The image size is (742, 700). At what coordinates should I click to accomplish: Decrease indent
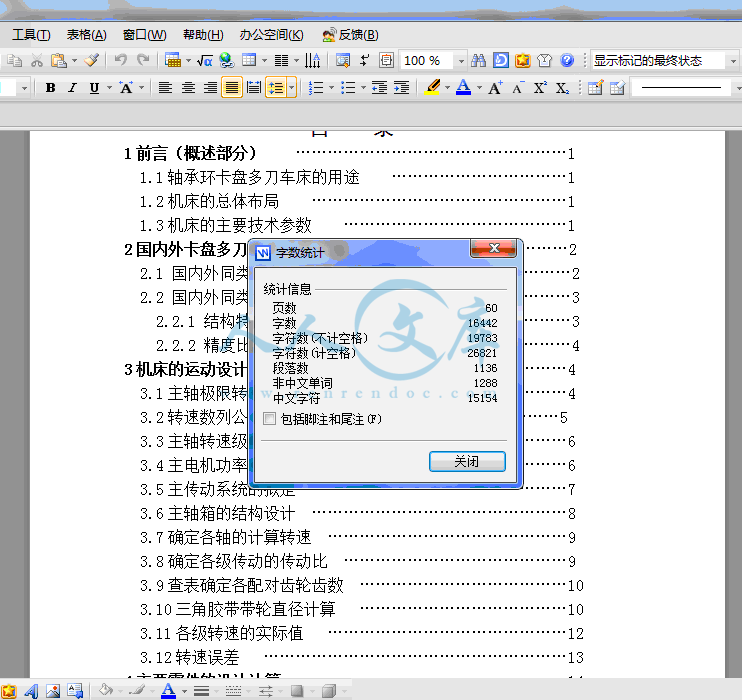(x=379, y=88)
